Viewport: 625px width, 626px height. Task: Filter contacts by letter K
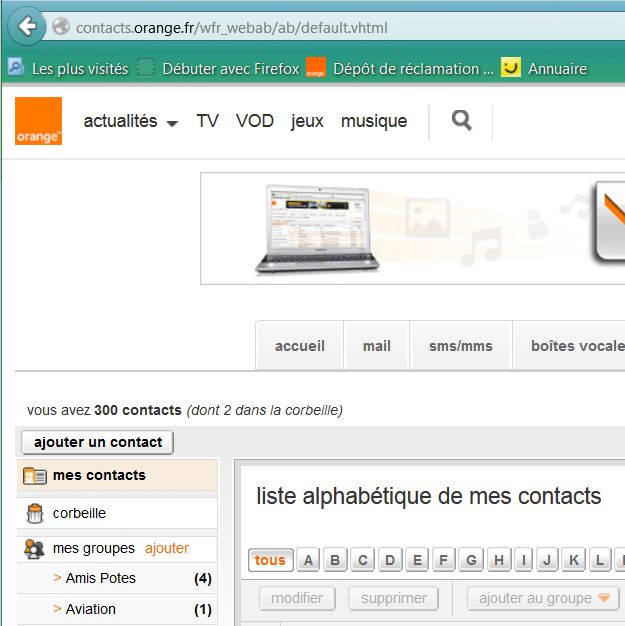point(574,560)
